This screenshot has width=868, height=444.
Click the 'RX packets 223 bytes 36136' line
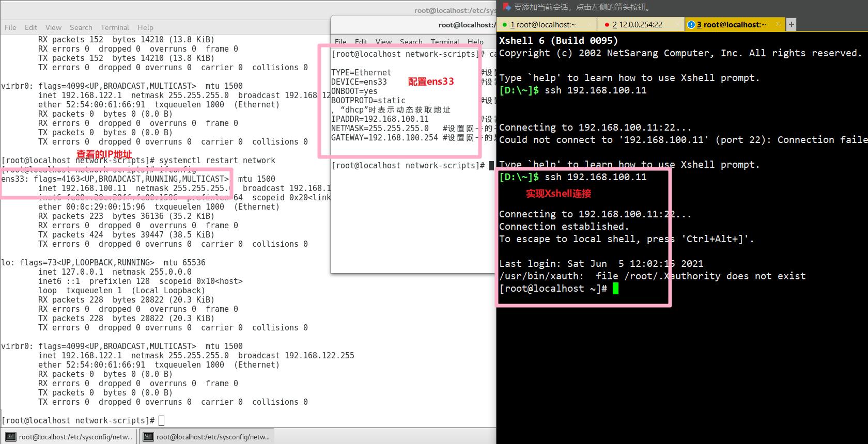point(126,216)
